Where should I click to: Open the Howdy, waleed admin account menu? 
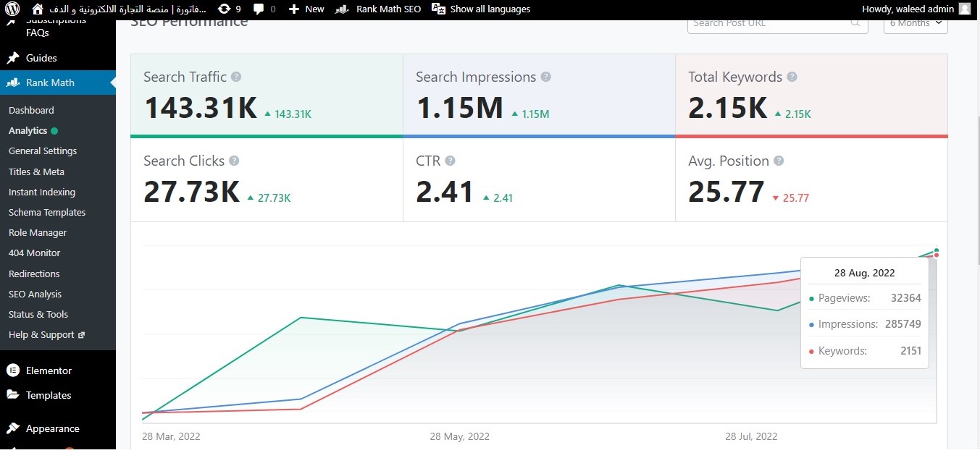(x=916, y=9)
